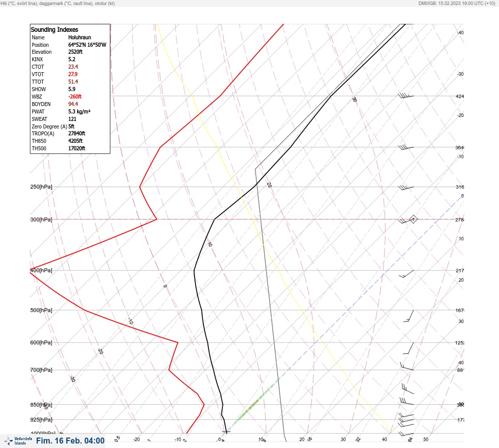Click the 50 label on bottom temperature axis
The width and height of the screenshot is (499, 448).
[426, 440]
